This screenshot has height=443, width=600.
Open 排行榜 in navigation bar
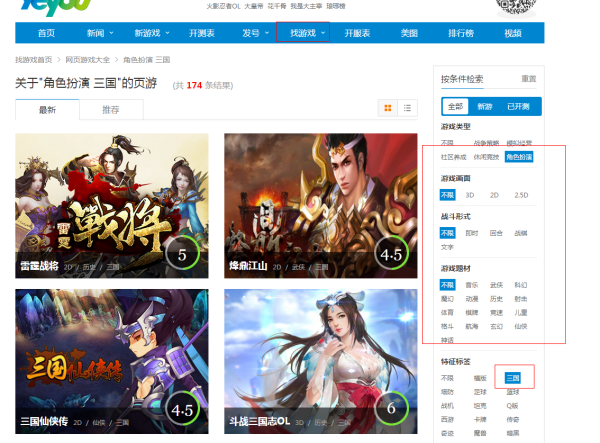point(461,33)
